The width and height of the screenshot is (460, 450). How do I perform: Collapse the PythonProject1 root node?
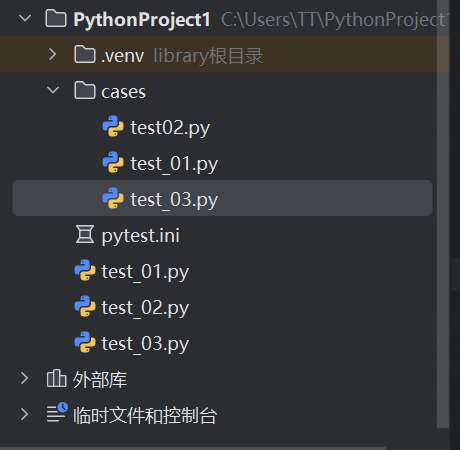25,18
